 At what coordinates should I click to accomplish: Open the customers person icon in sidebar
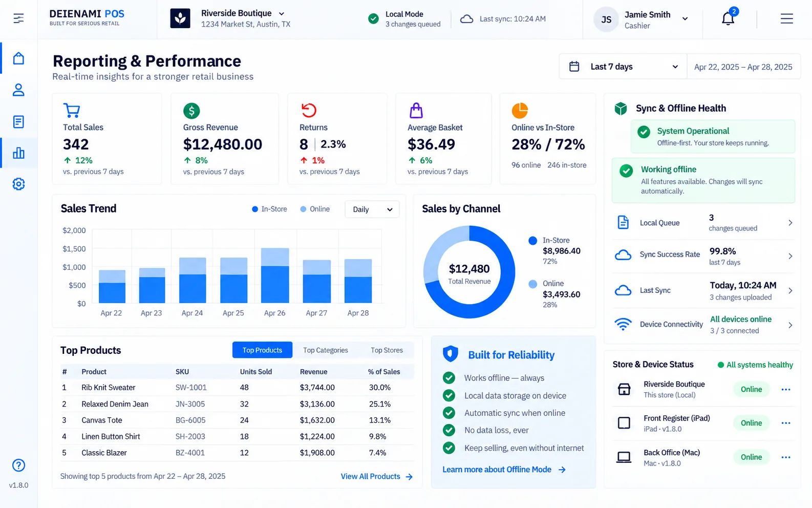pyautogui.click(x=18, y=90)
